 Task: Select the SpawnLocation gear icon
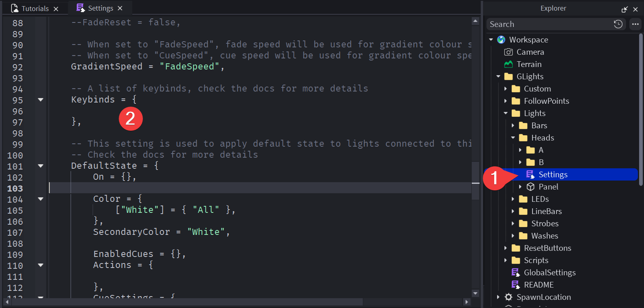509,297
